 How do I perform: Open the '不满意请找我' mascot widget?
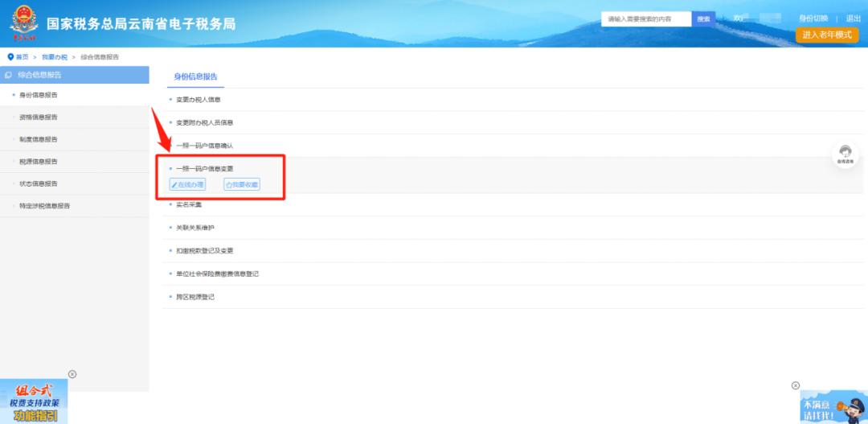click(833, 407)
